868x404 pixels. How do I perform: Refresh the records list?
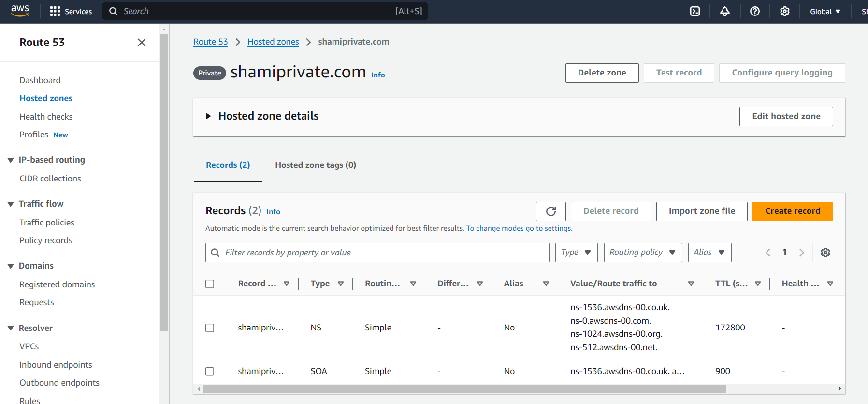pyautogui.click(x=551, y=211)
